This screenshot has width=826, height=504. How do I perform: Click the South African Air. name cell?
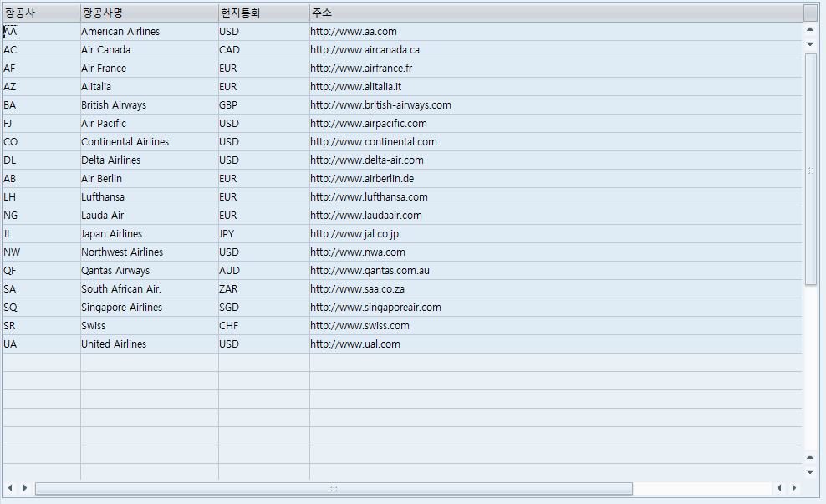click(150, 290)
